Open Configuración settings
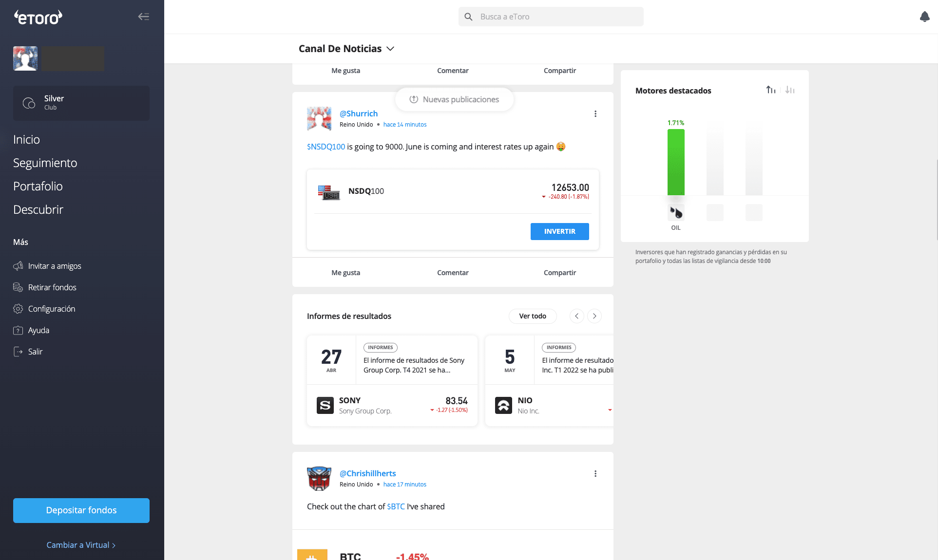This screenshot has width=938, height=560. tap(52, 309)
